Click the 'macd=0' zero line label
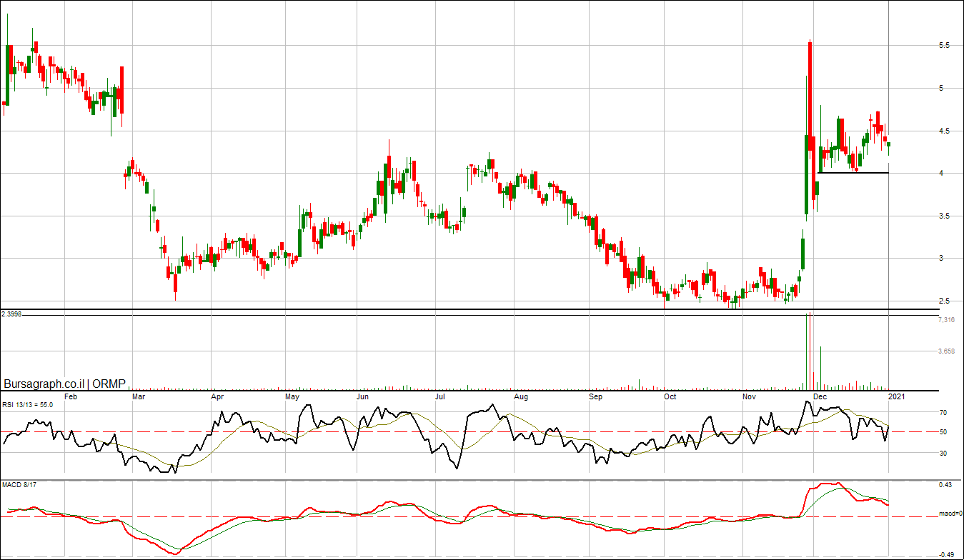The height and width of the screenshot is (560, 964). pyautogui.click(x=950, y=514)
